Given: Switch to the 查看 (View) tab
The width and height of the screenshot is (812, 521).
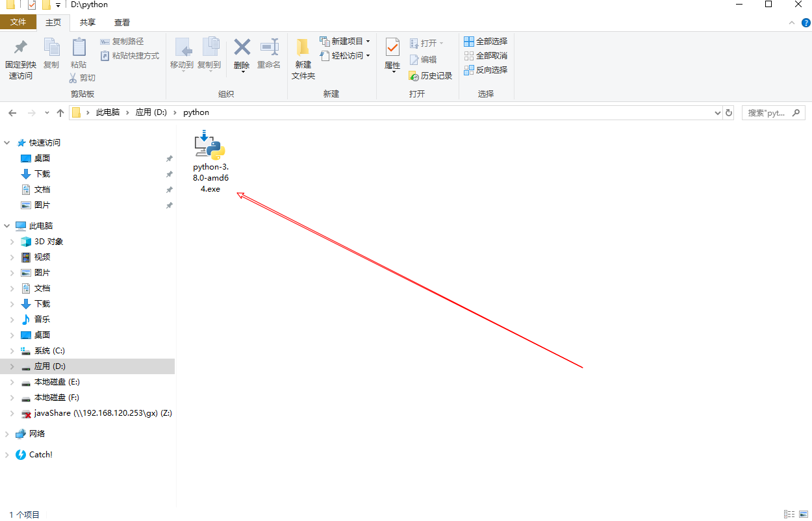Looking at the screenshot, I should (122, 21).
